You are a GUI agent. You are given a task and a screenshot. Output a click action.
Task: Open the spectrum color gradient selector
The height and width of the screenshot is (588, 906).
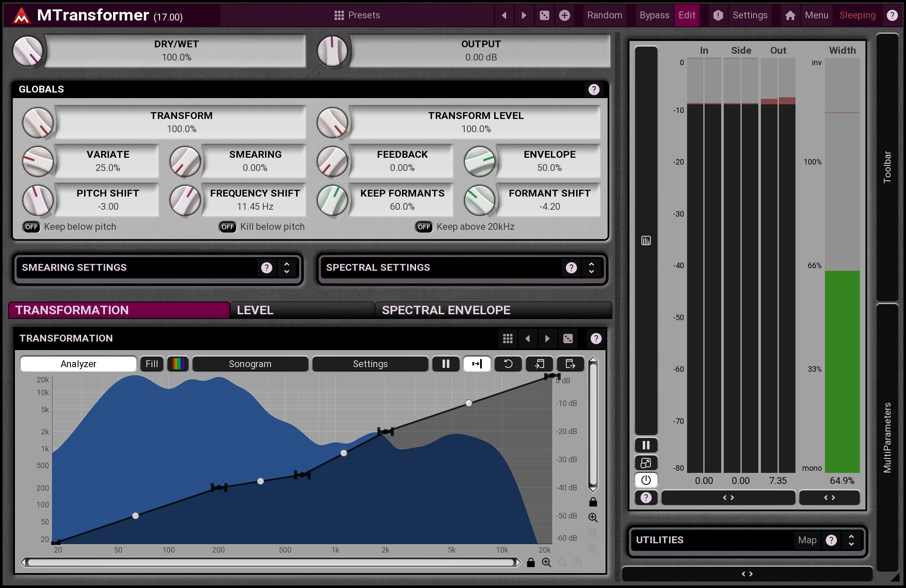pyautogui.click(x=178, y=364)
